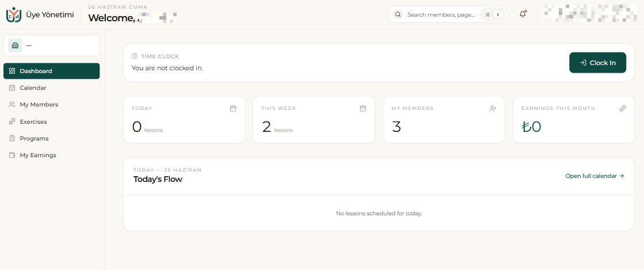Click the Exercises dumbbell icon
644x270 pixels.
click(12, 121)
